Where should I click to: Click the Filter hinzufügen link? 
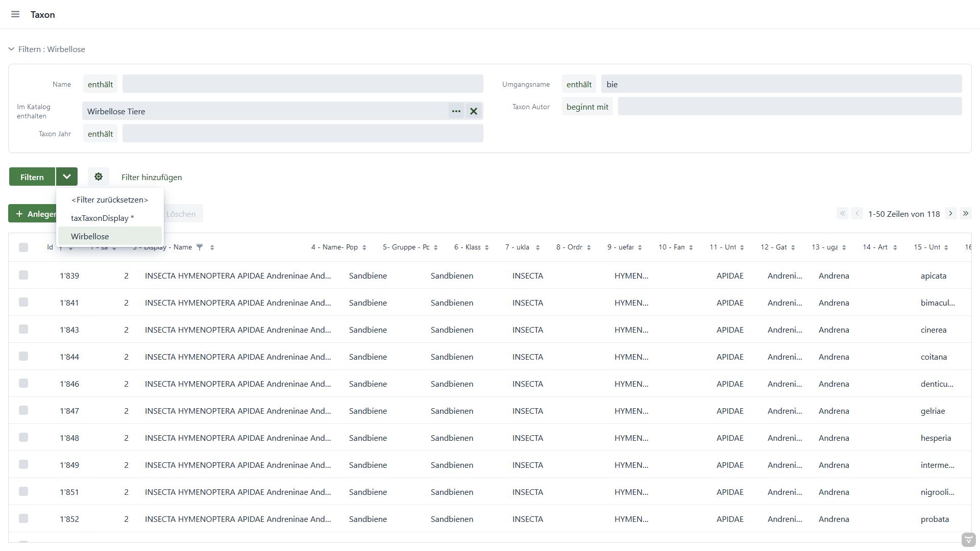152,177
